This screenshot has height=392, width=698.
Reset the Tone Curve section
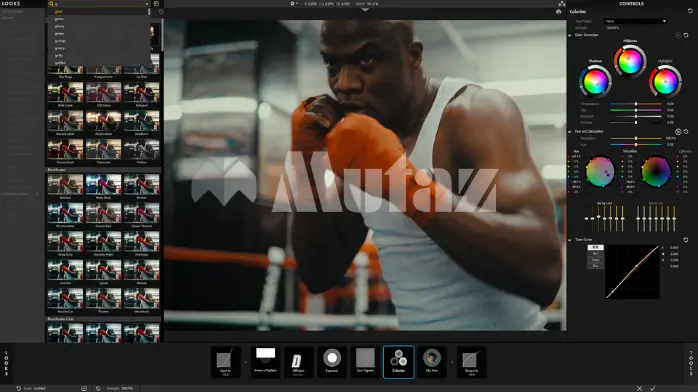686,240
